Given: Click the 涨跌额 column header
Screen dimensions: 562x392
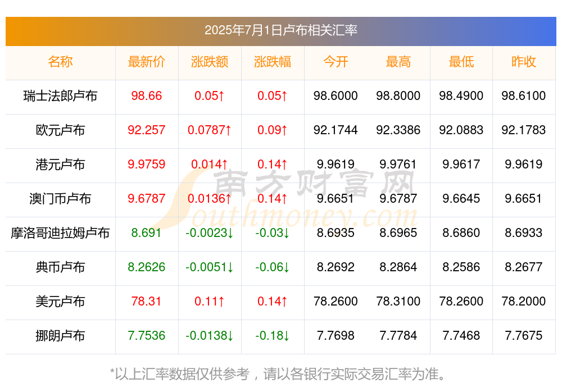Looking at the screenshot, I should [209, 62].
